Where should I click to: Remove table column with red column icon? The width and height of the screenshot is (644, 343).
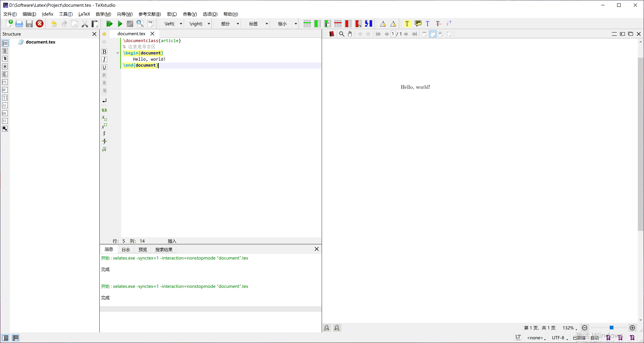348,24
